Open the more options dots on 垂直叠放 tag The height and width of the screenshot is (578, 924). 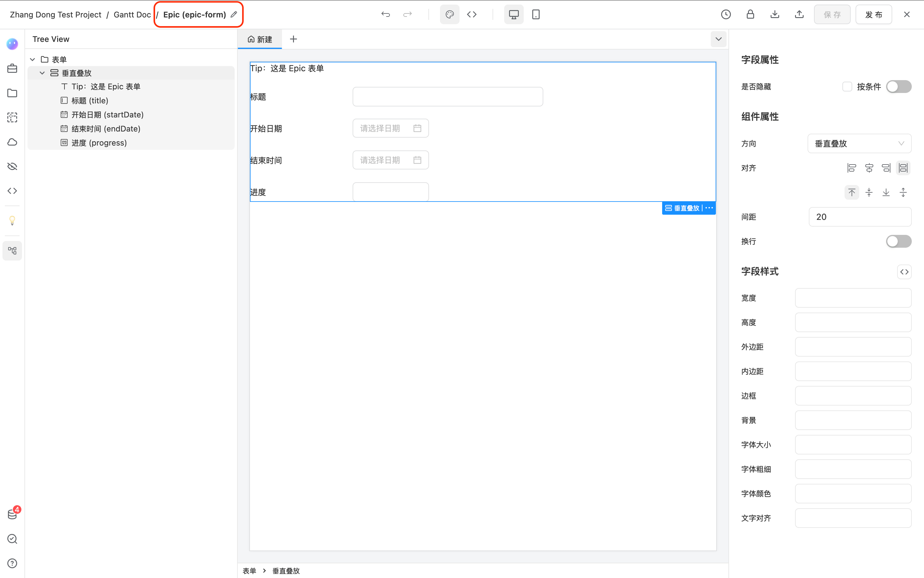pyautogui.click(x=709, y=208)
